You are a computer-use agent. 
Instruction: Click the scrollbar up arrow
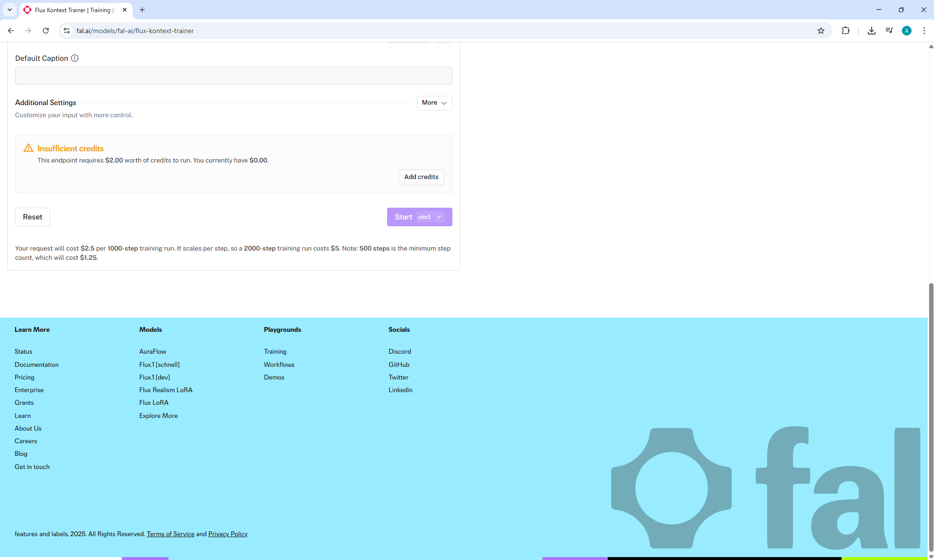pos(931,46)
